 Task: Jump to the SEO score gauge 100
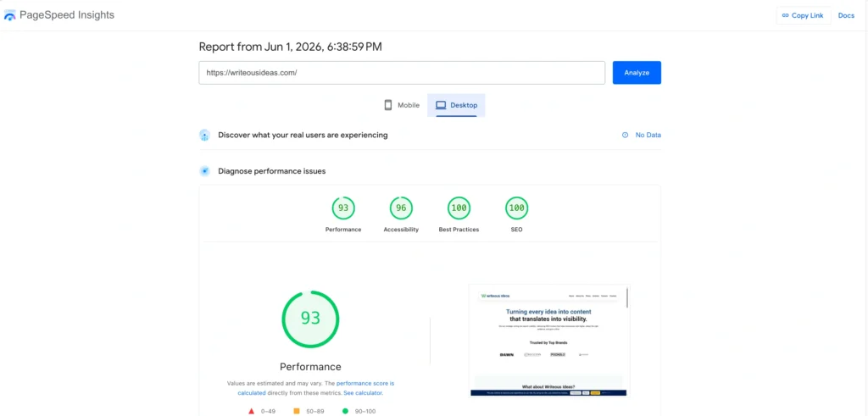(516, 208)
